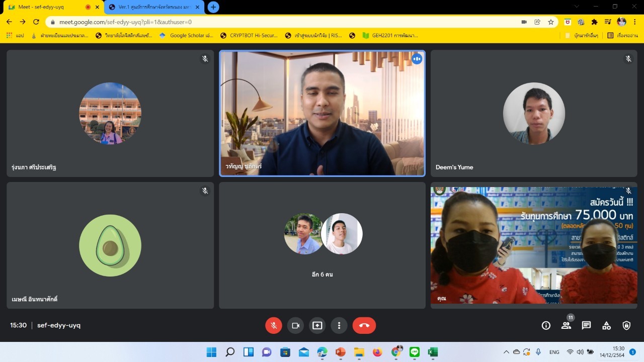The image size is (644, 362).
Task: Open host controls shield icon
Action: (626, 325)
